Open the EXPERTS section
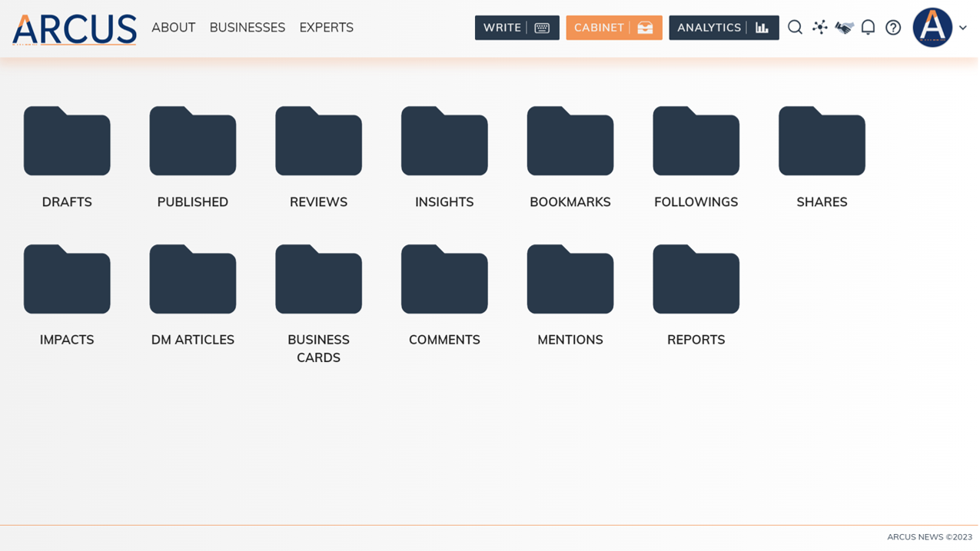980x551 pixels. (x=326, y=27)
